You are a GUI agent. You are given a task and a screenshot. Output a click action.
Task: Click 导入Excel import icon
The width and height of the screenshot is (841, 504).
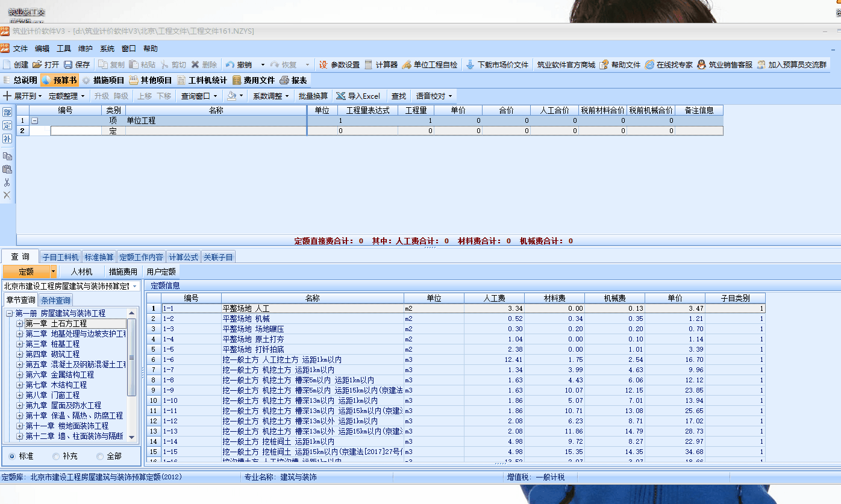tap(341, 96)
